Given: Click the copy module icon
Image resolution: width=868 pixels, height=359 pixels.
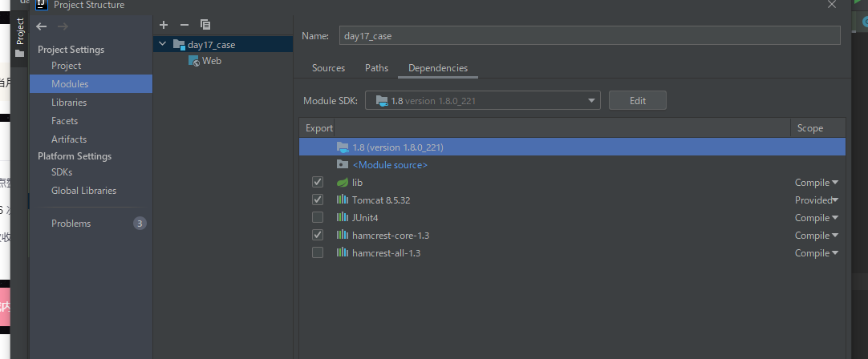Looking at the screenshot, I should point(205,25).
